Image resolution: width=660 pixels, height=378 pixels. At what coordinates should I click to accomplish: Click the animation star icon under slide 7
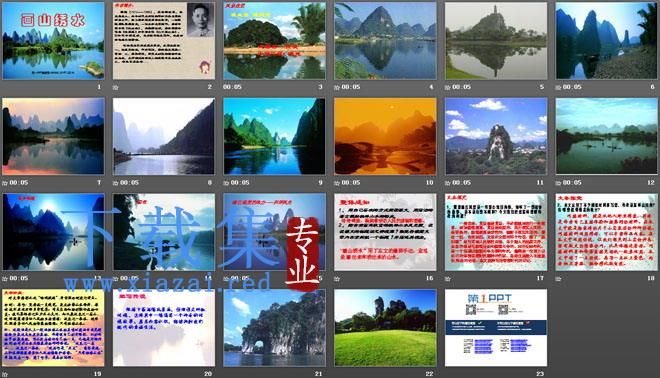(x=5, y=183)
